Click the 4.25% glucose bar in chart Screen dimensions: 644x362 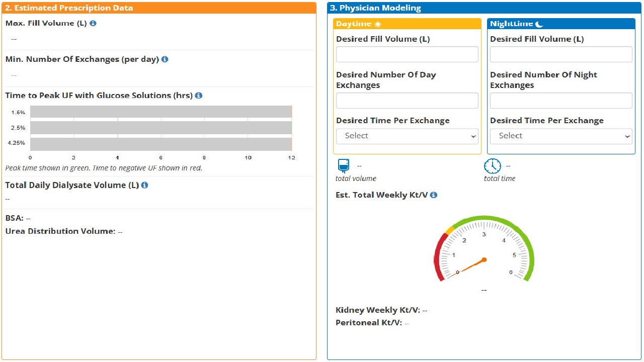coord(161,144)
